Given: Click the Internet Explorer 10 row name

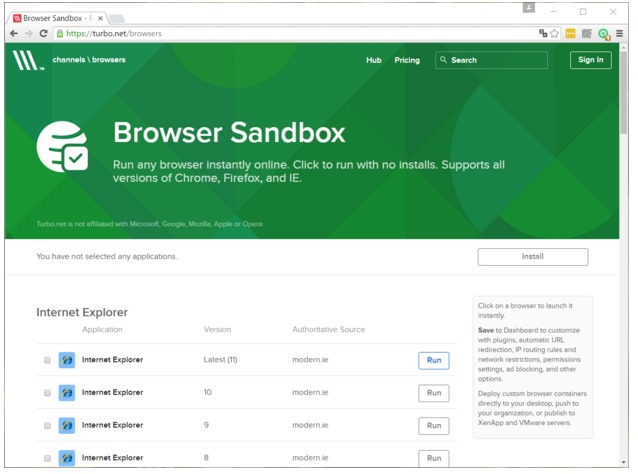Looking at the screenshot, I should pyautogui.click(x=112, y=392).
